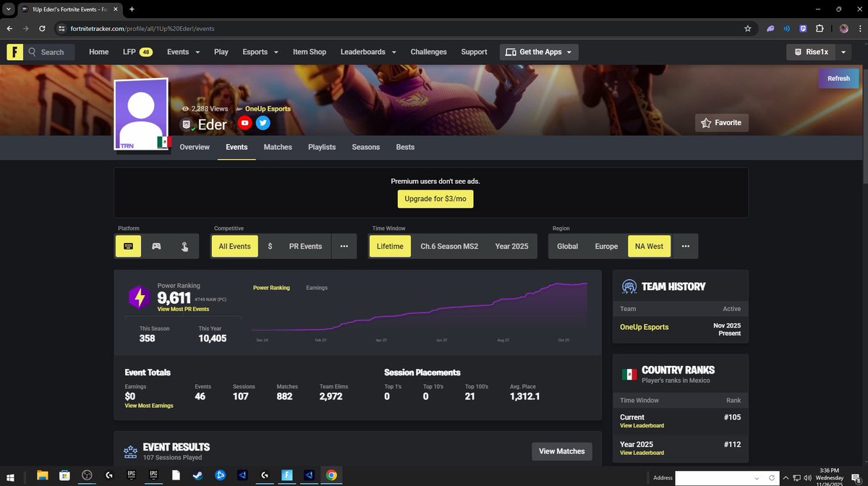
Task: Open Eder's Twitter icon
Action: click(x=263, y=123)
